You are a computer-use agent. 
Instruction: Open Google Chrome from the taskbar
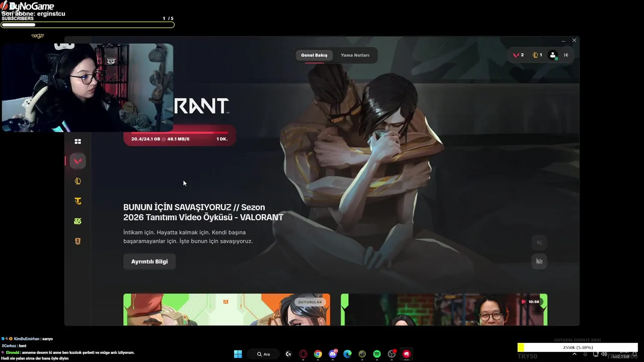[x=318, y=354]
